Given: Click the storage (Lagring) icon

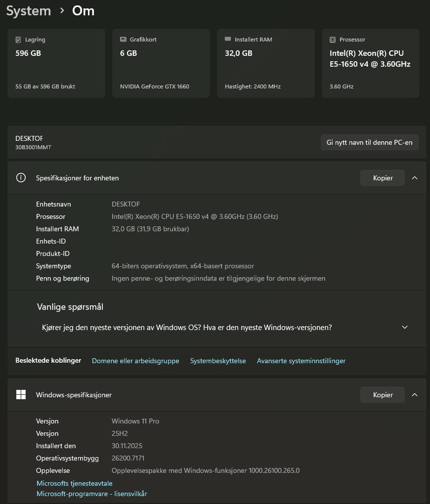Looking at the screenshot, I should (18, 40).
